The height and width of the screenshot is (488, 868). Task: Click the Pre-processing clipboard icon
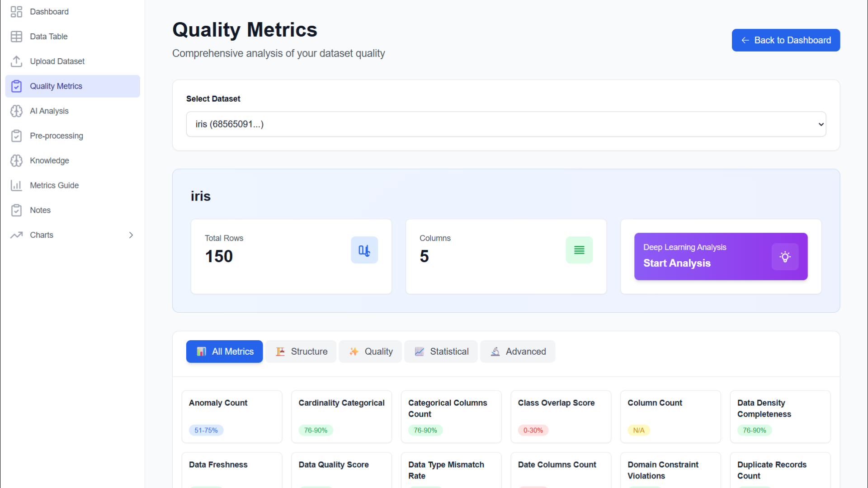coord(16,136)
